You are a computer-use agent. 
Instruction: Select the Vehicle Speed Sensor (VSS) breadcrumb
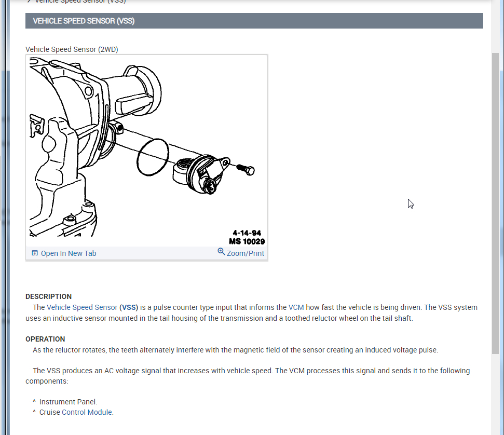[80, 2]
